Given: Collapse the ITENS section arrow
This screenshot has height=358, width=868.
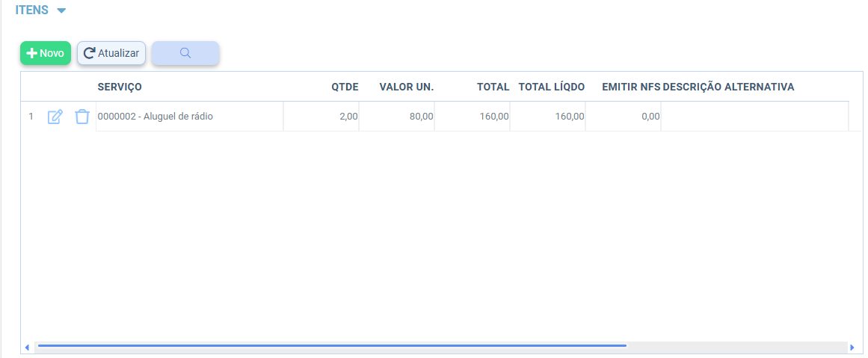Looking at the screenshot, I should 61,10.
